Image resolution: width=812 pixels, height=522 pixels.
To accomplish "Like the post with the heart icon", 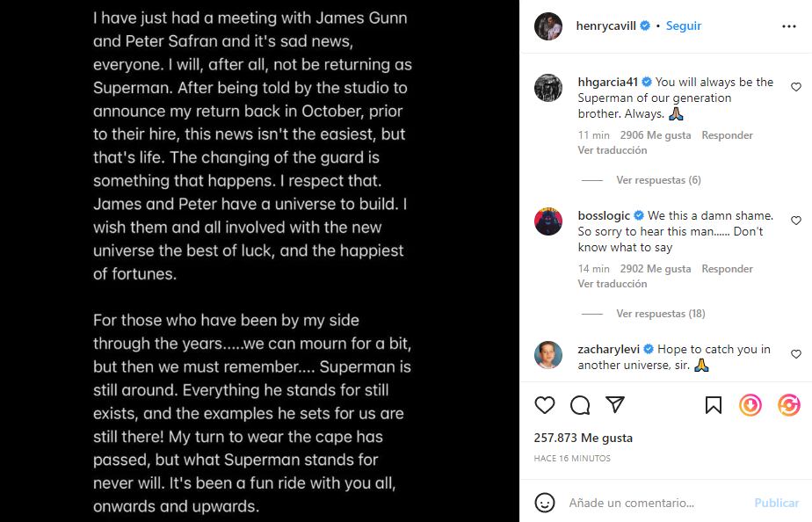I will (545, 406).
